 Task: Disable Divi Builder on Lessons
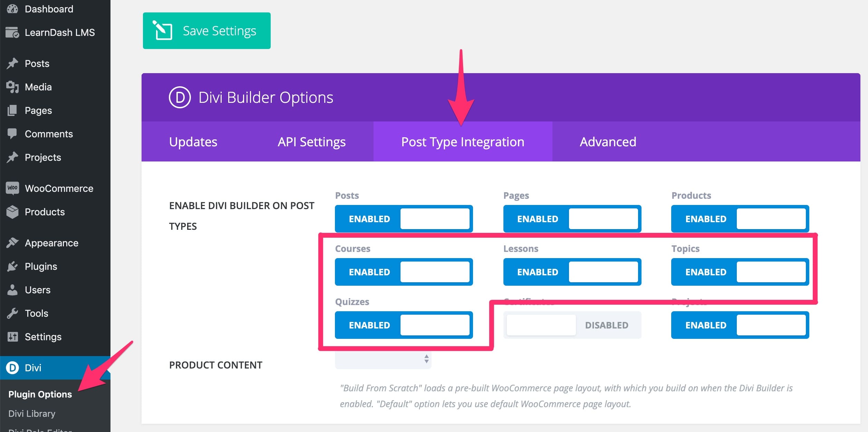[572, 272]
